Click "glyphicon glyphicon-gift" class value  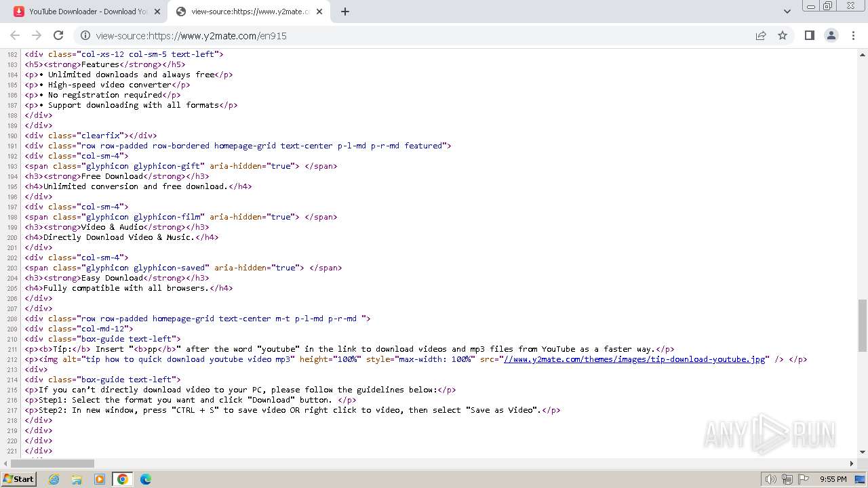tap(143, 166)
